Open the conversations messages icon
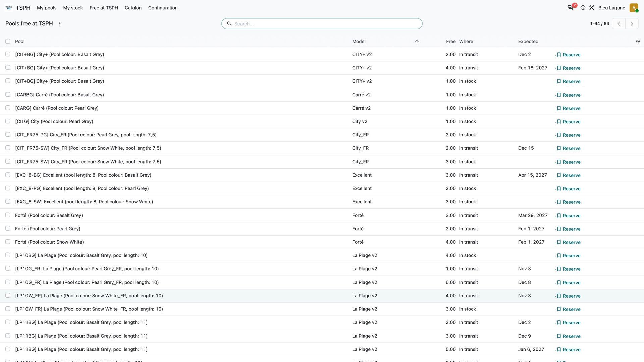Screen dimensions: 644x362 (x=570, y=8)
